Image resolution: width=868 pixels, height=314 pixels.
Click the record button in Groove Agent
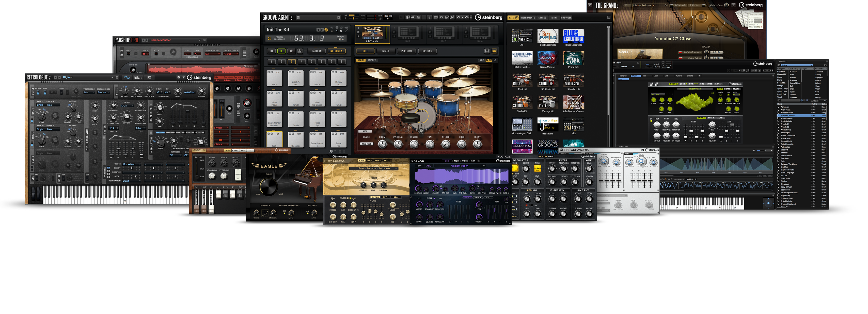(291, 51)
